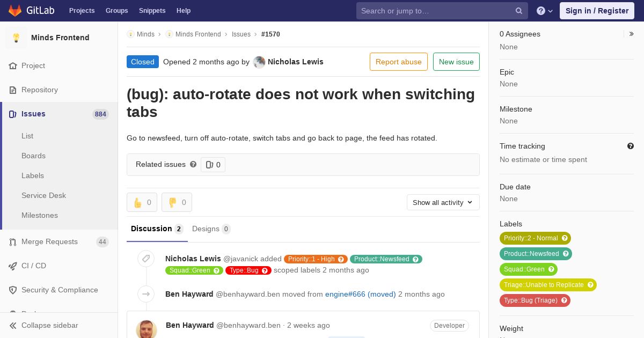Open the Show all activity dropdown
The width and height of the screenshot is (644, 338).
click(443, 202)
